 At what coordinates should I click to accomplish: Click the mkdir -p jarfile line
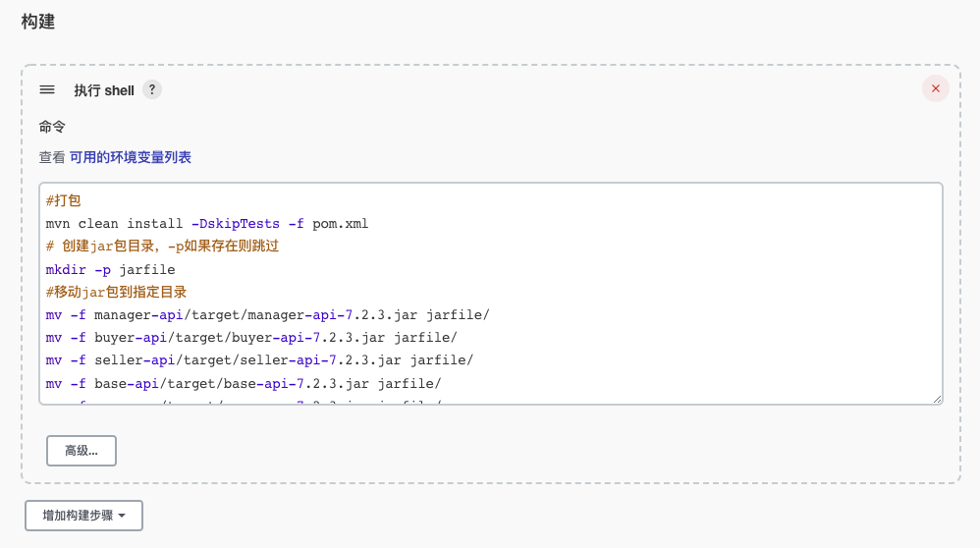(x=110, y=269)
